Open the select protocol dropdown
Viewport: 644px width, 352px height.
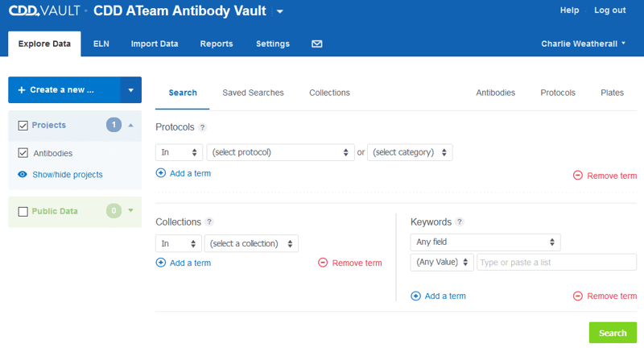click(280, 152)
